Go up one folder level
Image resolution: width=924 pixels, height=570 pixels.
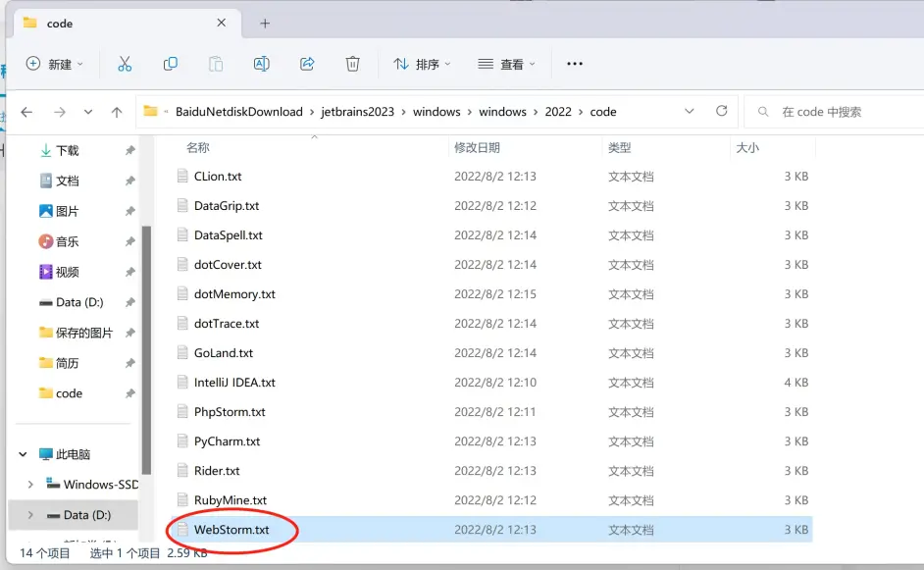[x=117, y=112]
